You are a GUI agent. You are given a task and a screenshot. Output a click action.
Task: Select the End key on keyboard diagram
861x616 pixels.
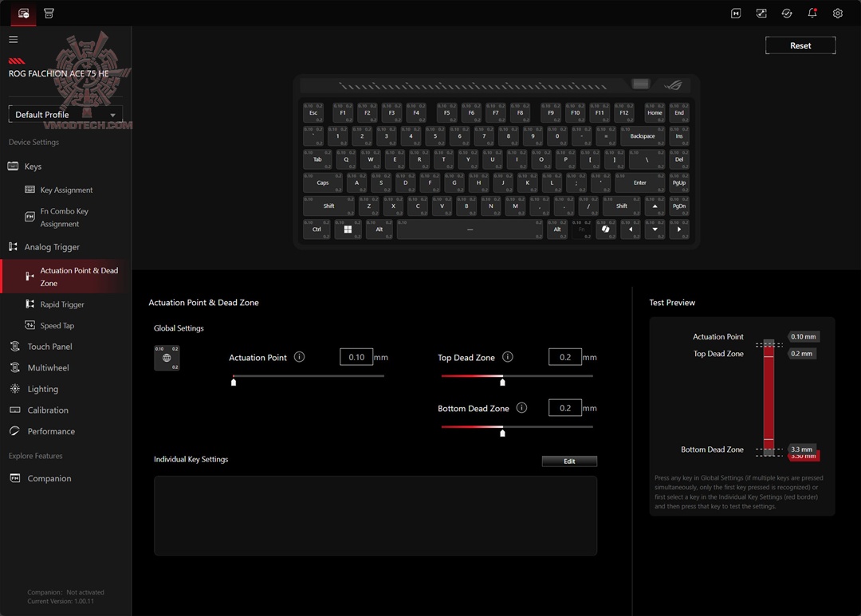(x=679, y=112)
